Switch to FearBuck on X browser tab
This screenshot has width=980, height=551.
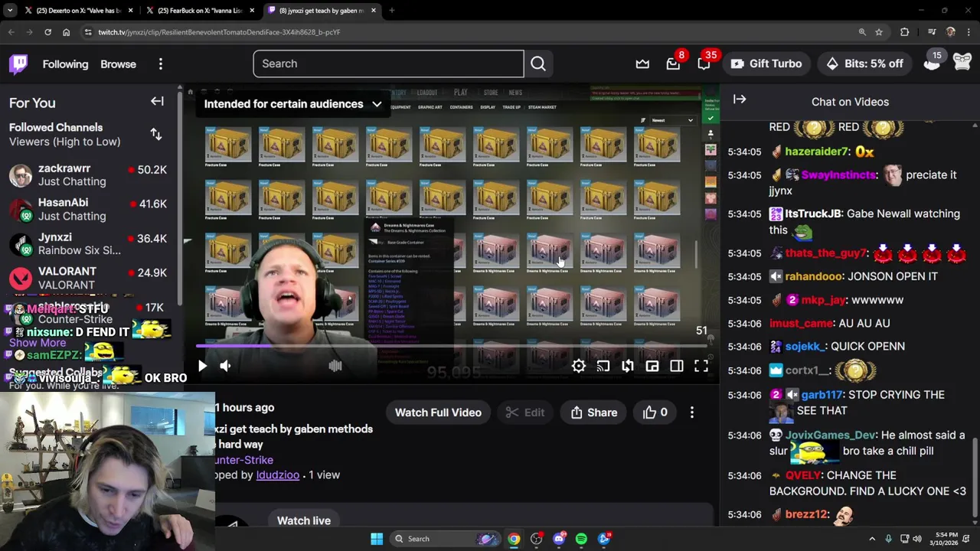pyautogui.click(x=201, y=11)
